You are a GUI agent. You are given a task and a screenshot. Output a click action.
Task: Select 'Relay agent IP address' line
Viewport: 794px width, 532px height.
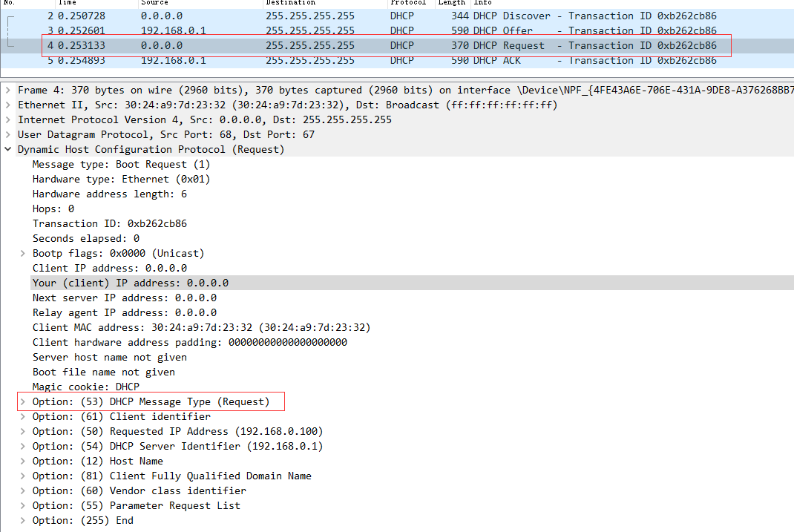point(125,313)
